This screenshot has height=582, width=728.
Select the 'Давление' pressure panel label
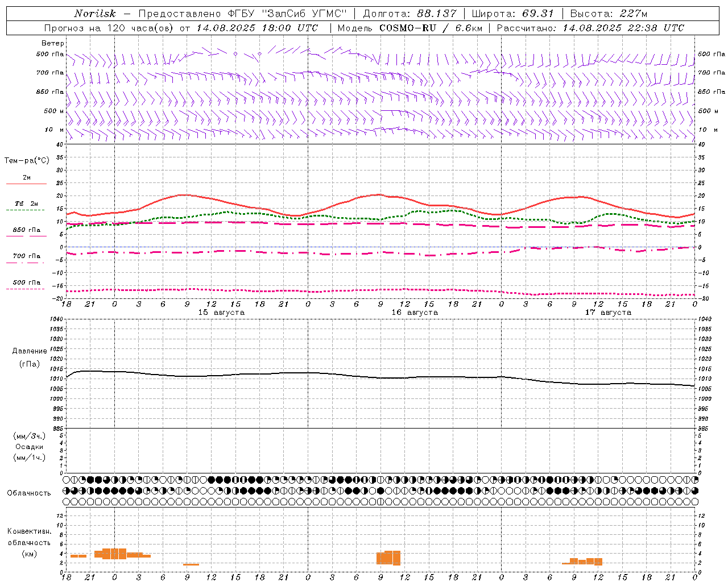pyautogui.click(x=30, y=351)
